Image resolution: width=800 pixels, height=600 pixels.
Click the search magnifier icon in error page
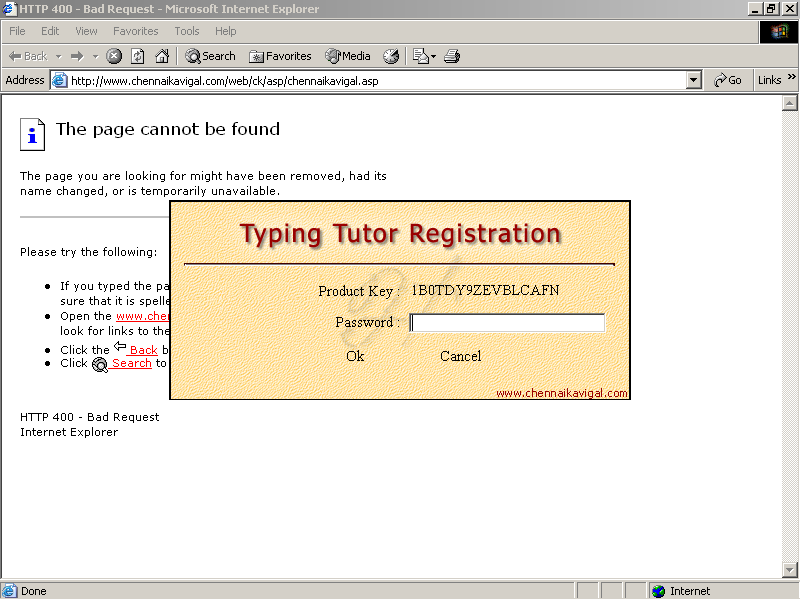click(100, 364)
